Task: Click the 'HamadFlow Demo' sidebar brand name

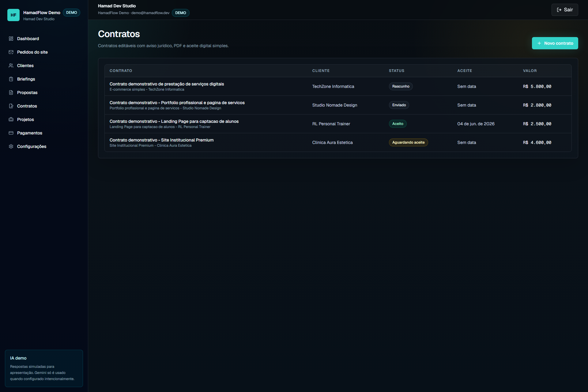Action: coord(42,13)
